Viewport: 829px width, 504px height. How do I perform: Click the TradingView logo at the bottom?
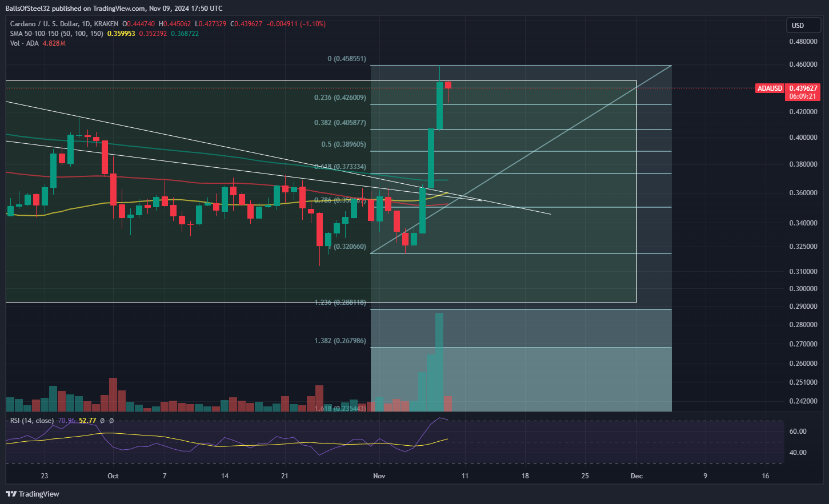coord(33,494)
